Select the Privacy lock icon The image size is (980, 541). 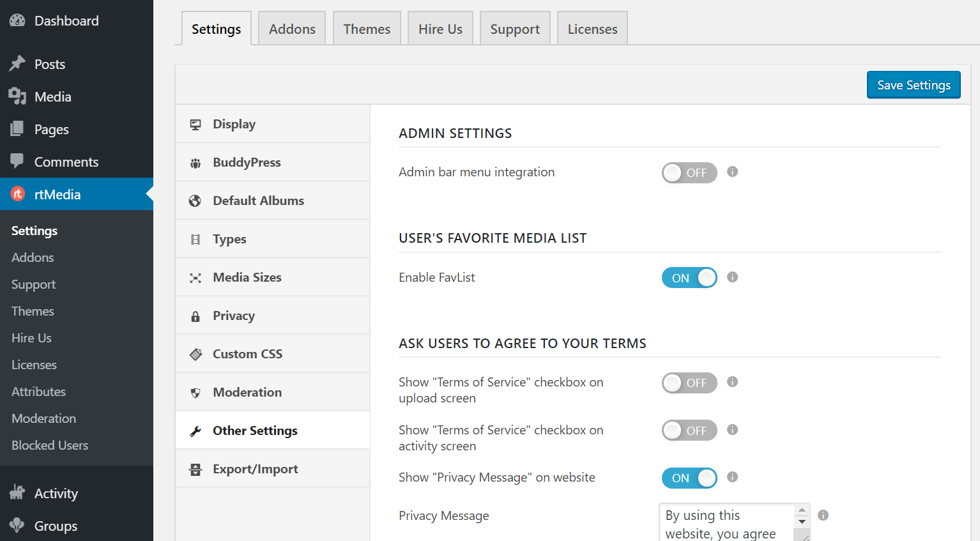point(196,315)
